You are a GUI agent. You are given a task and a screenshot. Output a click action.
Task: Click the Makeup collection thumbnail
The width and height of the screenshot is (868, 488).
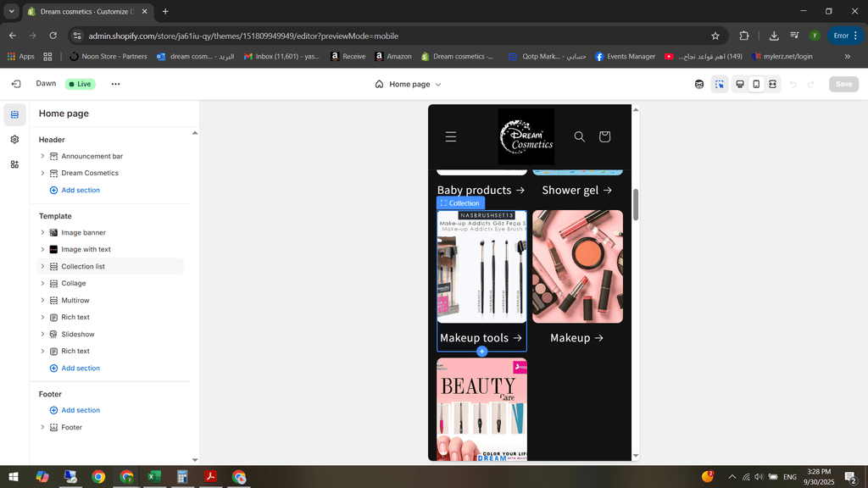click(577, 267)
